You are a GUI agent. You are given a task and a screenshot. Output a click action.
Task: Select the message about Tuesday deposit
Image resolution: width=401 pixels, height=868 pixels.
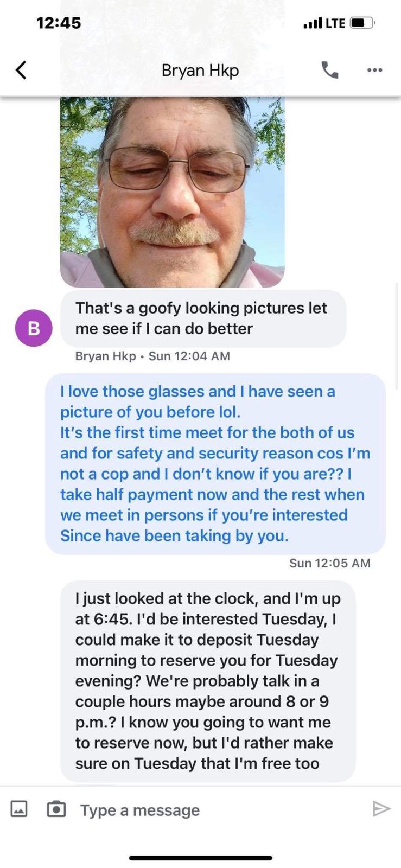click(208, 681)
